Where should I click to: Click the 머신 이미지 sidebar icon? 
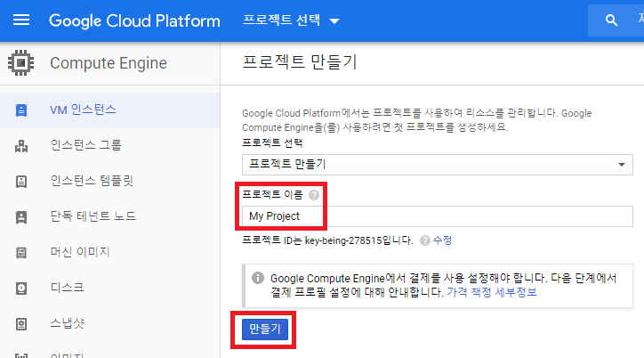tap(21, 252)
